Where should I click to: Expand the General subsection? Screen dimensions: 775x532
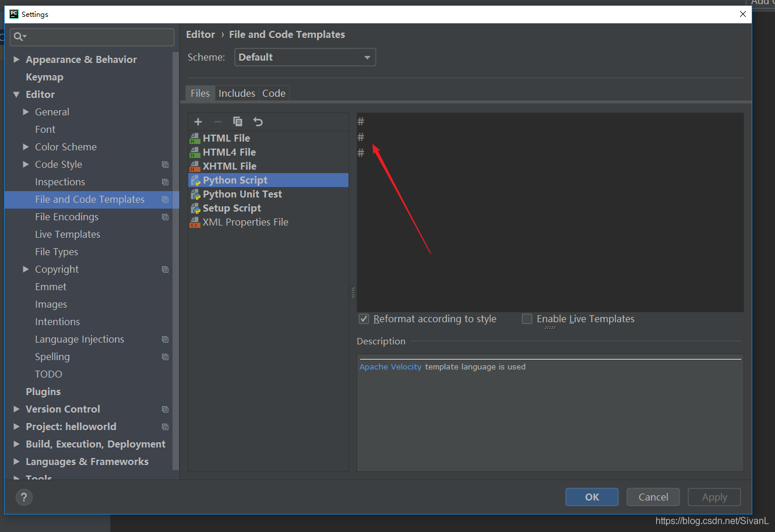point(26,112)
